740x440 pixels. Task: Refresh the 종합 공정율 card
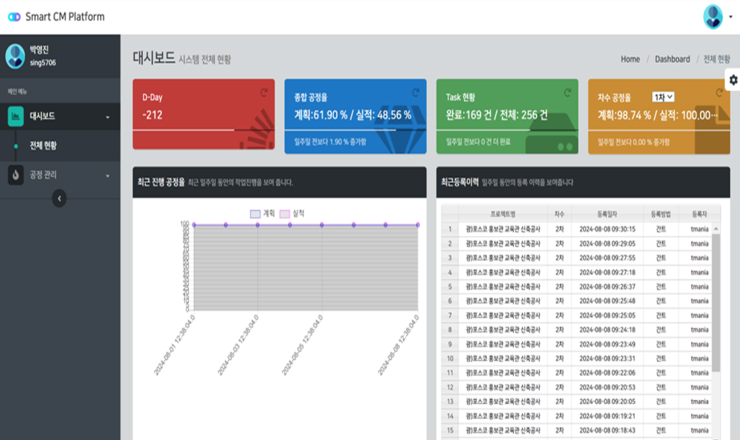pos(414,93)
